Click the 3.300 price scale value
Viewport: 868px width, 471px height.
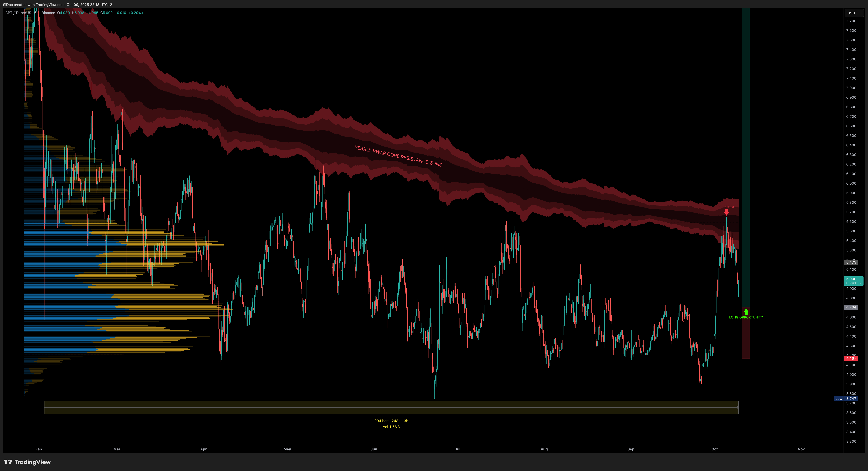pyautogui.click(x=851, y=441)
